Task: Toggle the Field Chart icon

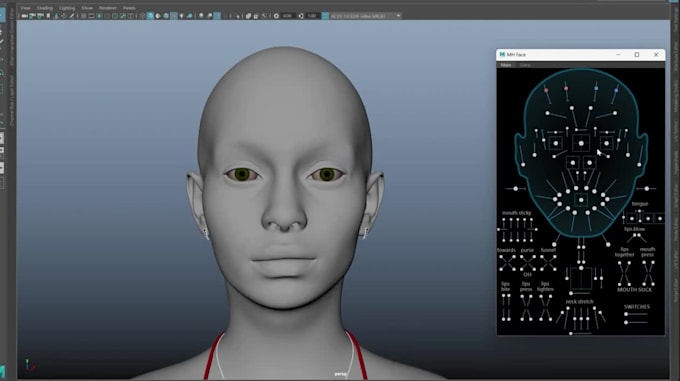Action: 114,16
